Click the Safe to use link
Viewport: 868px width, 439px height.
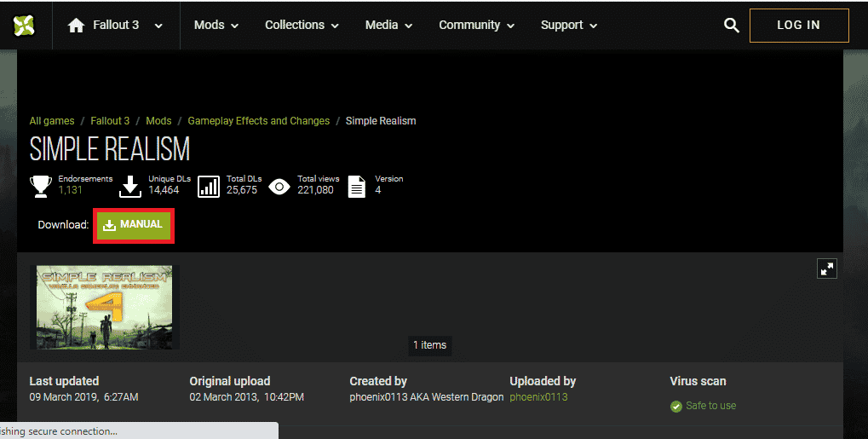(710, 406)
